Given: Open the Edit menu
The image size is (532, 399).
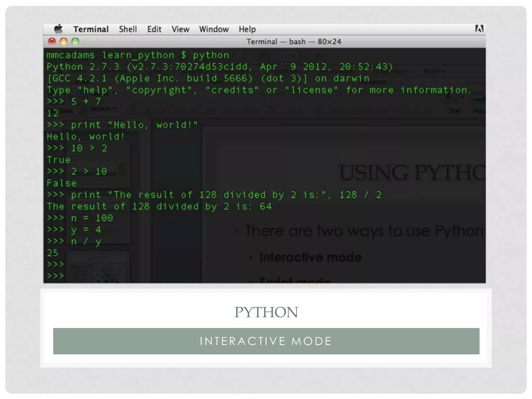Looking at the screenshot, I should point(154,29).
